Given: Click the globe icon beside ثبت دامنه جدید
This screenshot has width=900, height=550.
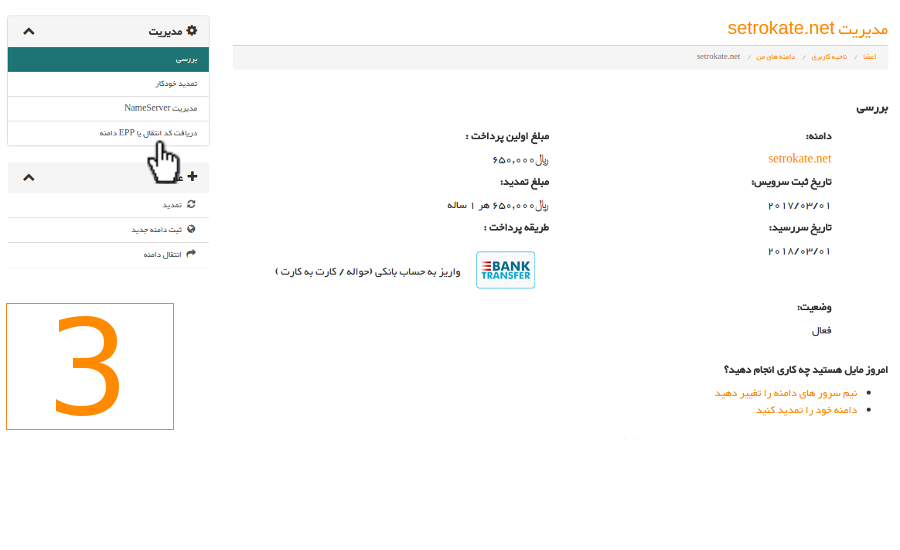Looking at the screenshot, I should tap(191, 228).
